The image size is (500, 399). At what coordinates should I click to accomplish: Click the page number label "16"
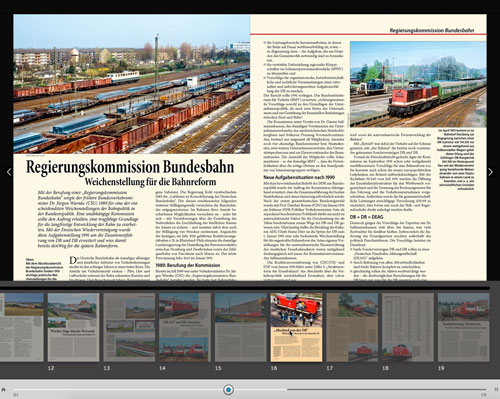point(274,368)
